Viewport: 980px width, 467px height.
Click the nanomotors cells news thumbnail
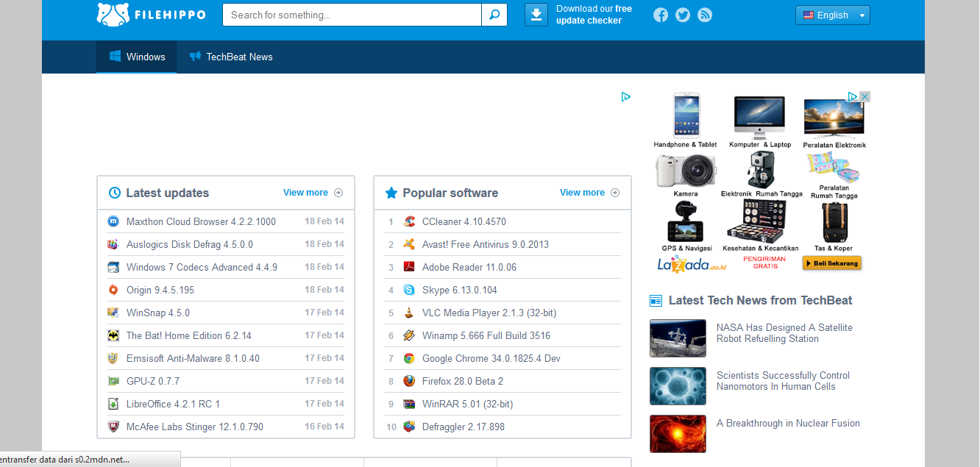(678, 386)
